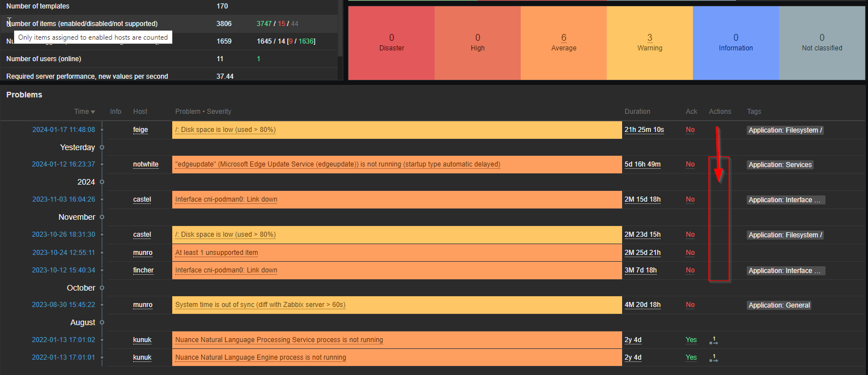
Task: Show duration 5d 16h 49m details
Action: pyautogui.click(x=643, y=164)
